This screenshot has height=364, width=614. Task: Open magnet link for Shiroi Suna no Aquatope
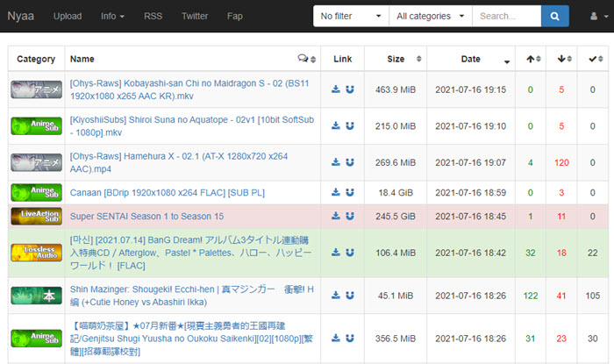350,125
